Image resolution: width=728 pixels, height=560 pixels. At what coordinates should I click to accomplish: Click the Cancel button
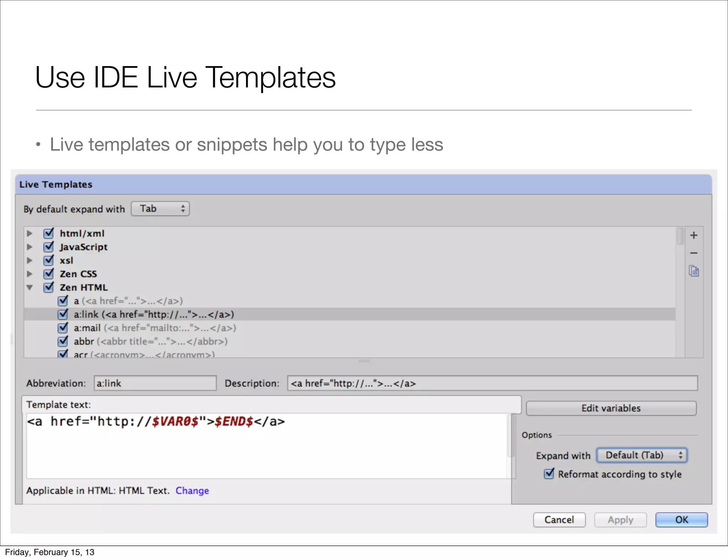(559, 520)
